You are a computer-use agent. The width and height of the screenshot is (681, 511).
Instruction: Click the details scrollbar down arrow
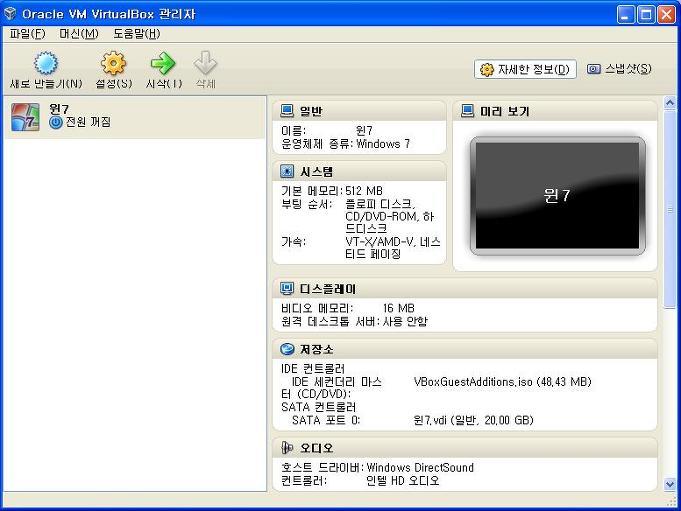point(670,484)
